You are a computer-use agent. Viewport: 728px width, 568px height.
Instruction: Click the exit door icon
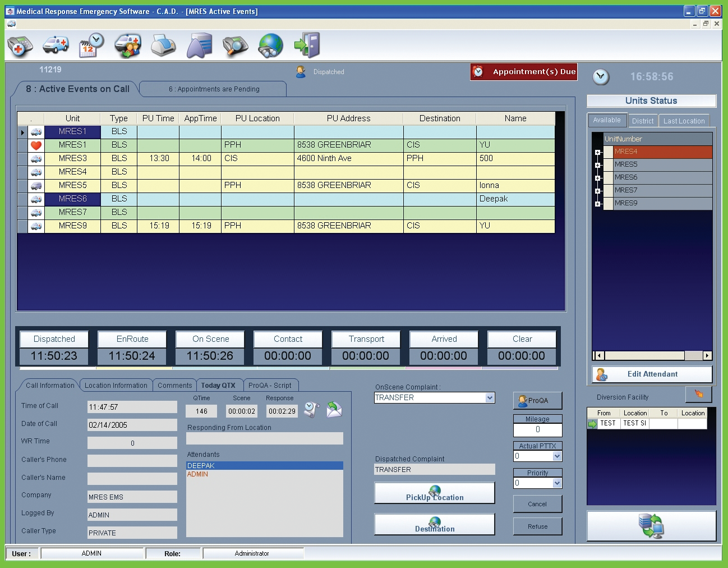coord(307,45)
